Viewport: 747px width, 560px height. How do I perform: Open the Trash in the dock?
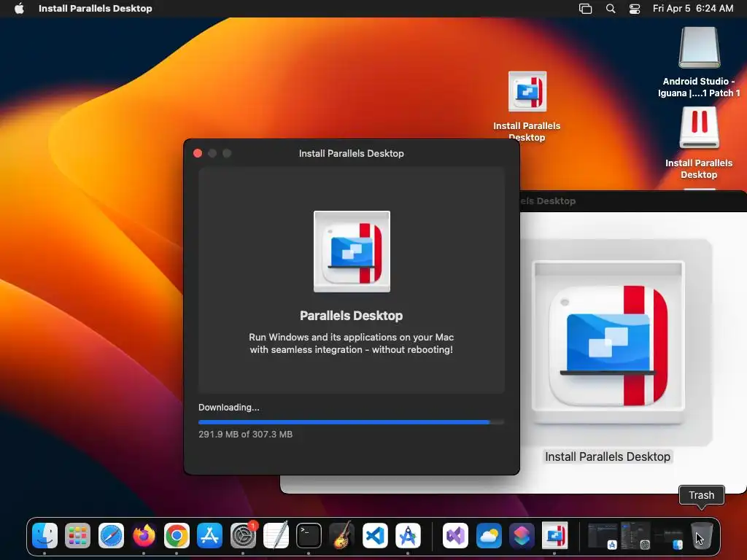(x=702, y=536)
